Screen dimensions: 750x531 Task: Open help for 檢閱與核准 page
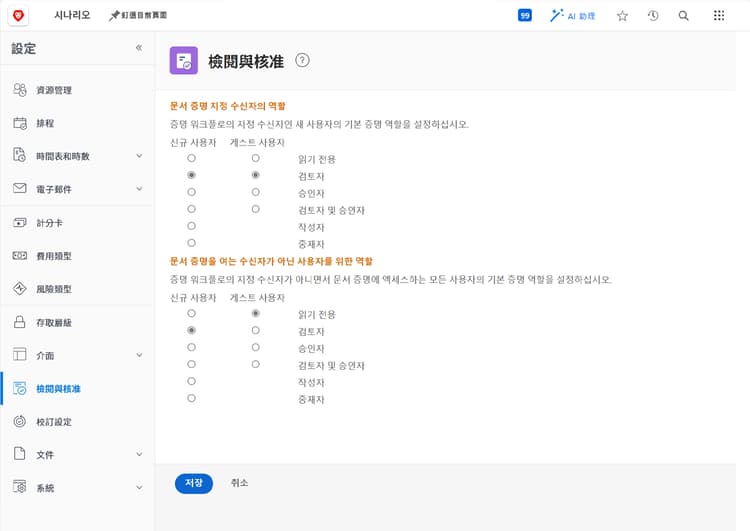tap(302, 60)
